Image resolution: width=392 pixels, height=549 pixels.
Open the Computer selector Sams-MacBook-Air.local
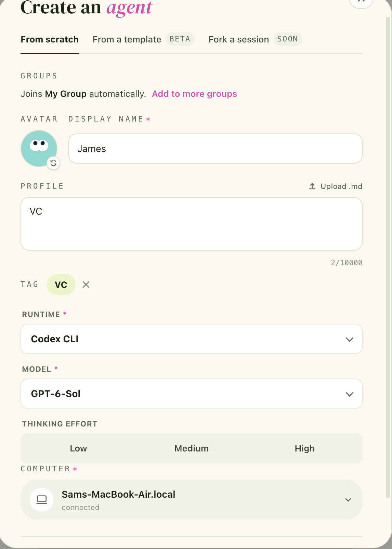click(192, 500)
